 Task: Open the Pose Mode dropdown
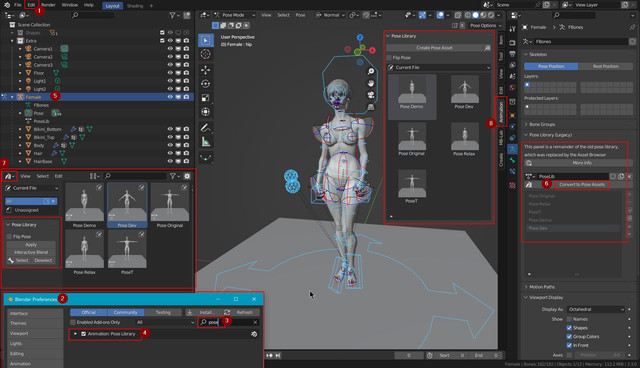[x=235, y=15]
